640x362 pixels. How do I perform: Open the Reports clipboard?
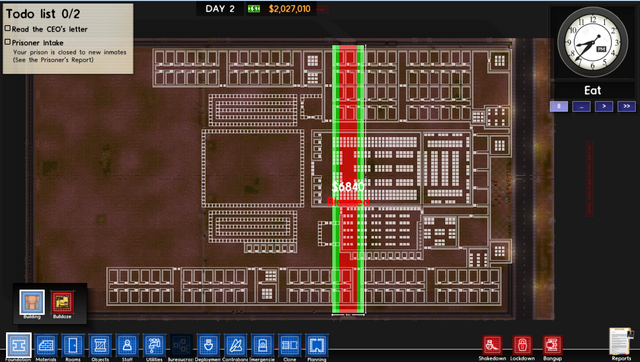[621, 342]
